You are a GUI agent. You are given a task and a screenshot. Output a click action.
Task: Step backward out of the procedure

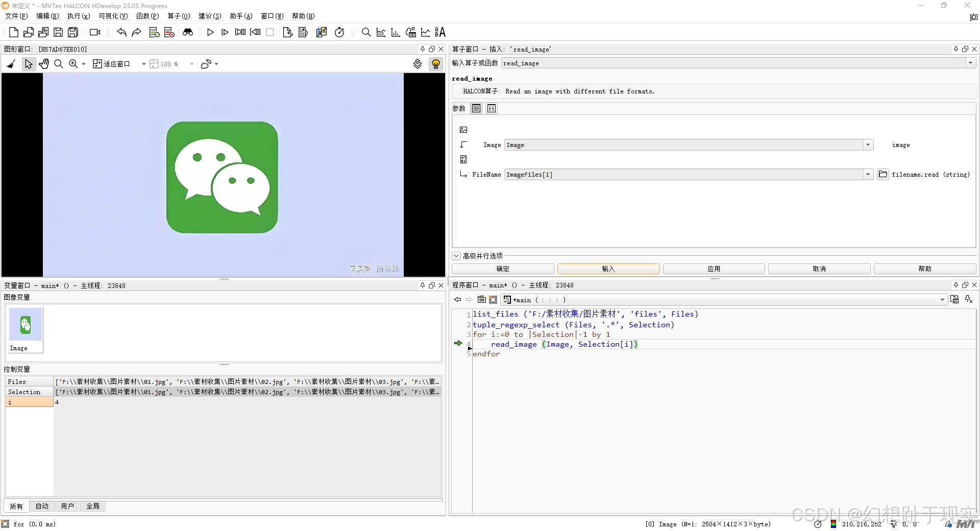(x=255, y=32)
